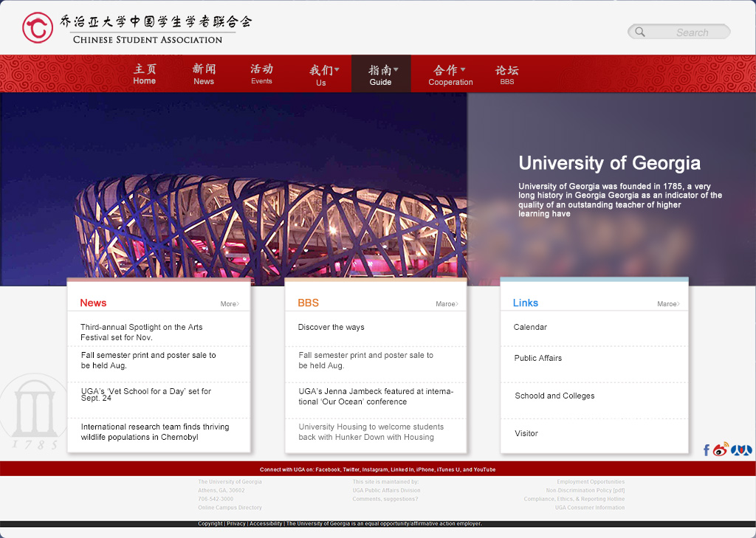The image size is (756, 538).
Task: Expand the Us menu dropdown arrow
Action: pos(337,70)
